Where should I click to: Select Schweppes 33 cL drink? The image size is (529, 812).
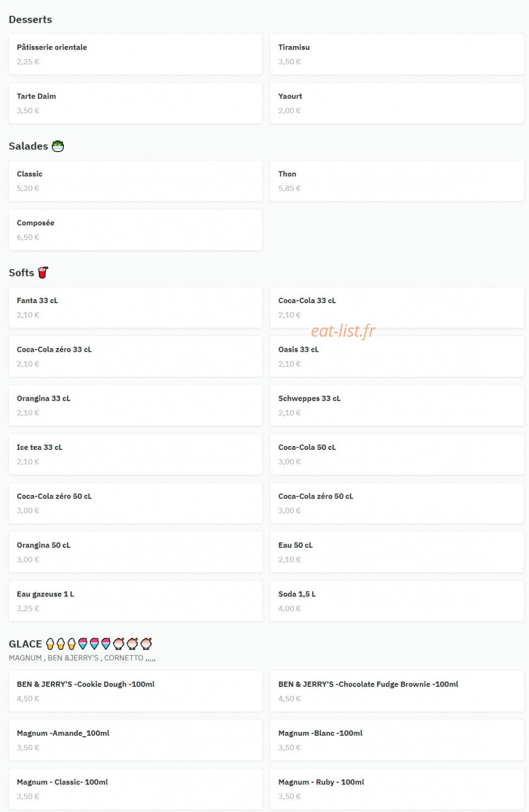pyautogui.click(x=397, y=405)
